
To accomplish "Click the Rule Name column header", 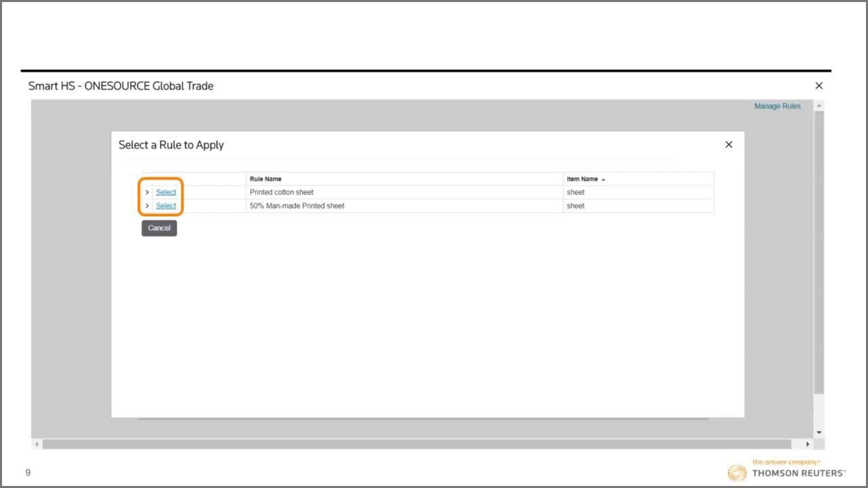I will coord(265,179).
